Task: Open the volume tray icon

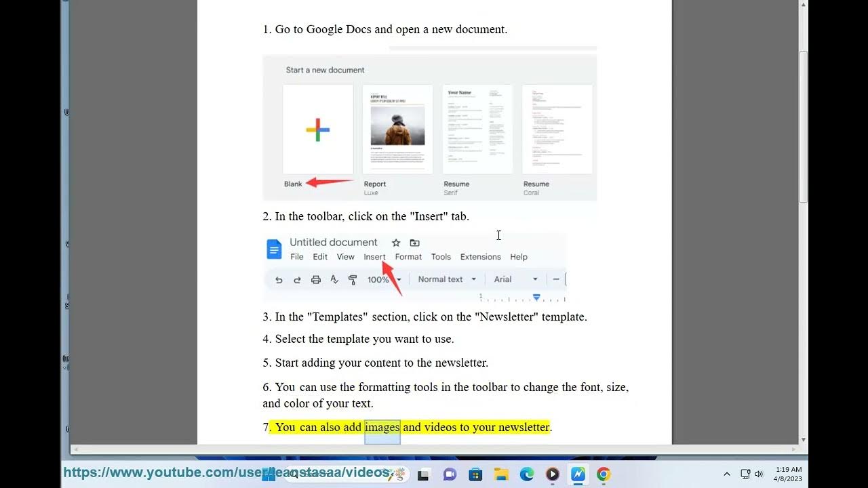Action: (759, 474)
